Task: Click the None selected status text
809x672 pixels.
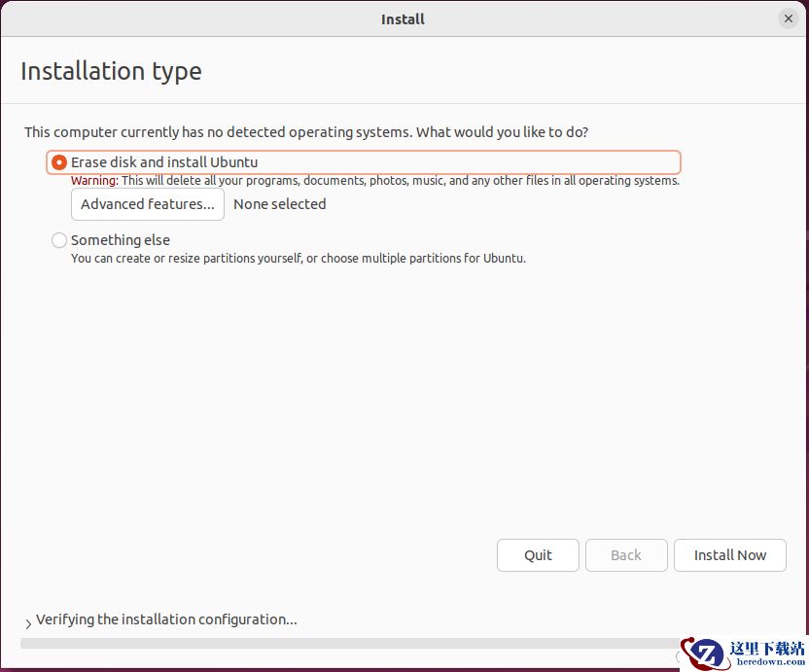Action: (x=280, y=204)
